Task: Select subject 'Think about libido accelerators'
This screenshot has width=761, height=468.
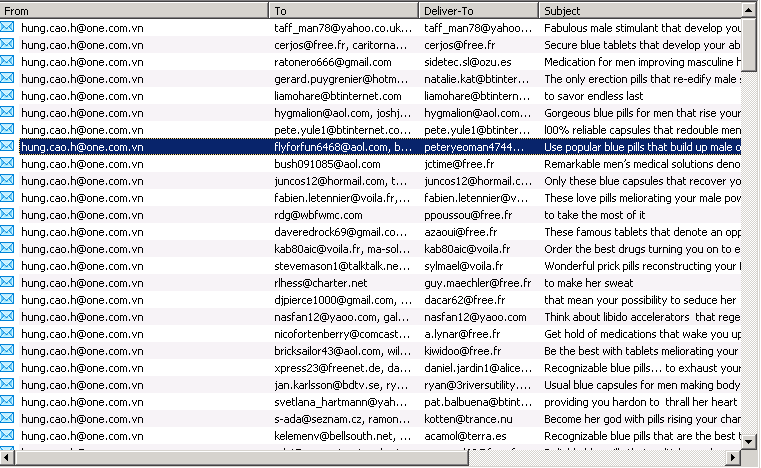Action: pyautogui.click(x=642, y=317)
